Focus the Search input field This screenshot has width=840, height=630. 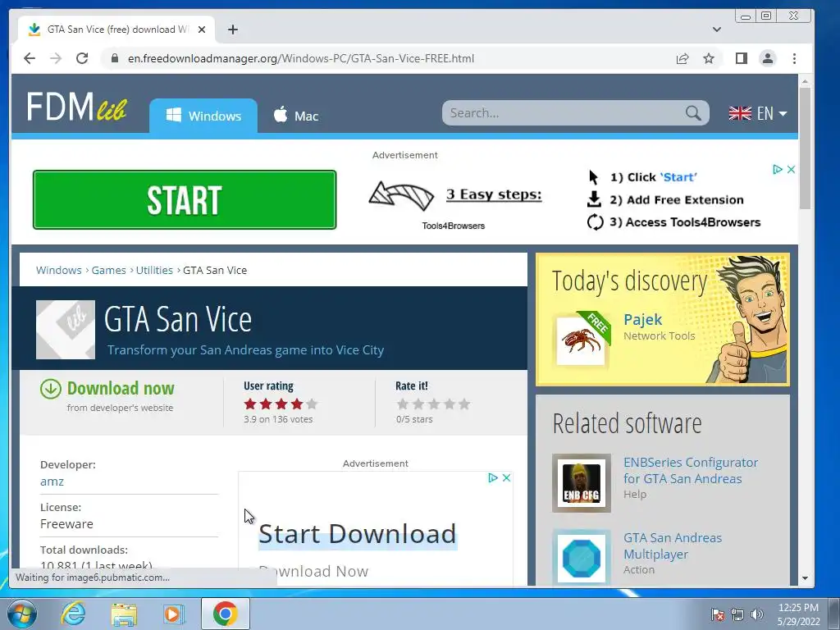coord(563,113)
